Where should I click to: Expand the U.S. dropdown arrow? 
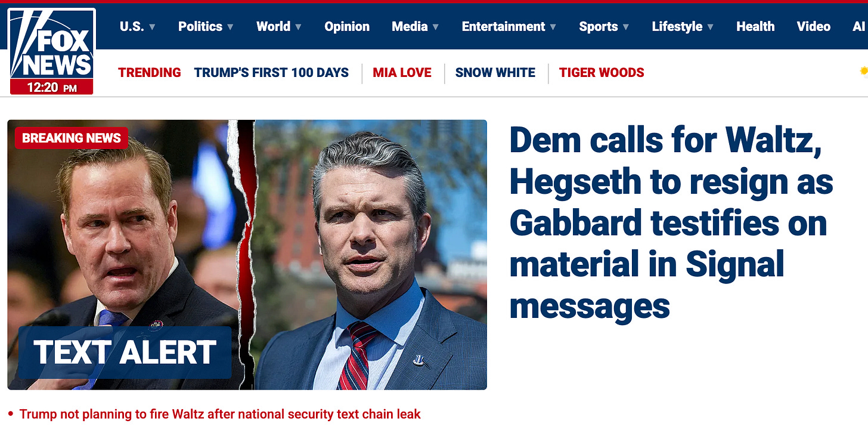[x=152, y=27]
